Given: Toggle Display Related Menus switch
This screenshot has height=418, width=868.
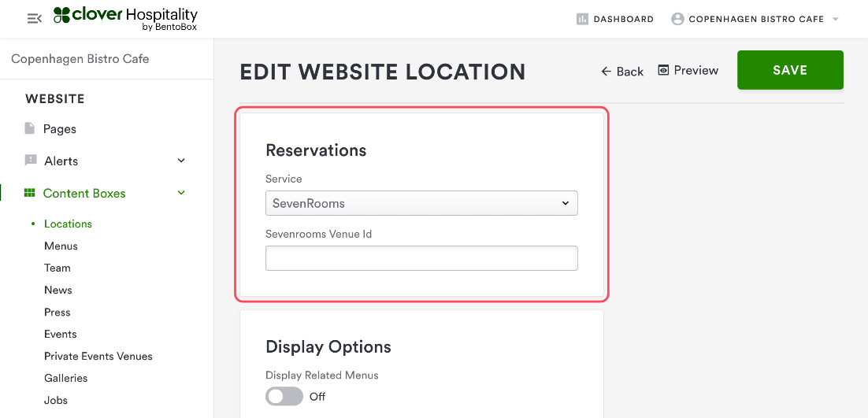Looking at the screenshot, I should coord(284,396).
